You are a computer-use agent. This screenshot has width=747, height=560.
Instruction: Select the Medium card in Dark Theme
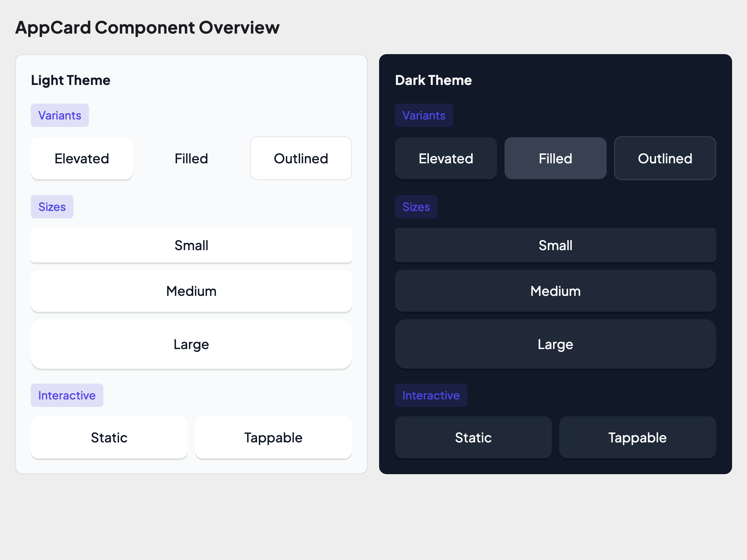coord(555,291)
